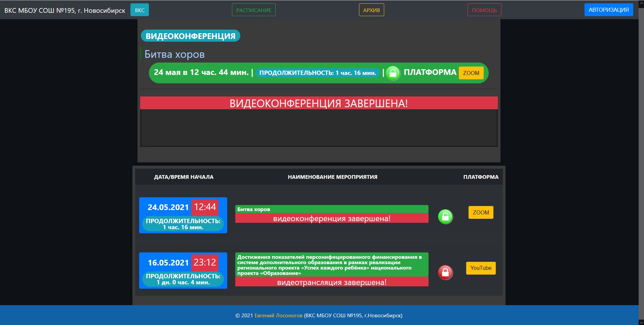Select ZOOM platform button in table row
This screenshot has height=325, width=644.
click(x=481, y=212)
